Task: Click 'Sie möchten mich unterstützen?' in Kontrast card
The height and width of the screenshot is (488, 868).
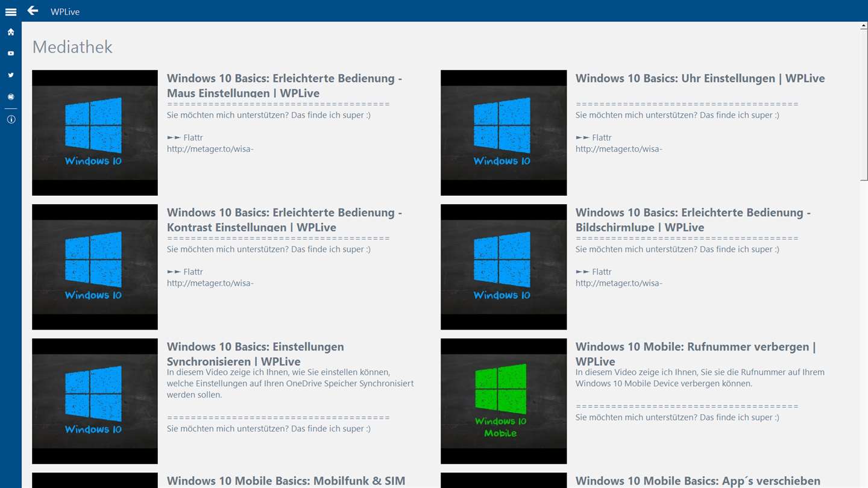Action: click(269, 249)
